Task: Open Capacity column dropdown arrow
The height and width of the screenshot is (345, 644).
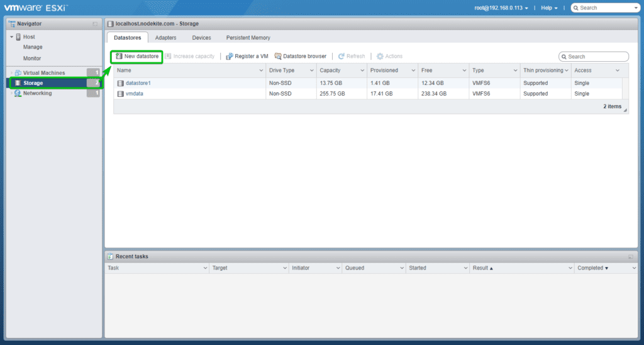Action: pyautogui.click(x=362, y=71)
